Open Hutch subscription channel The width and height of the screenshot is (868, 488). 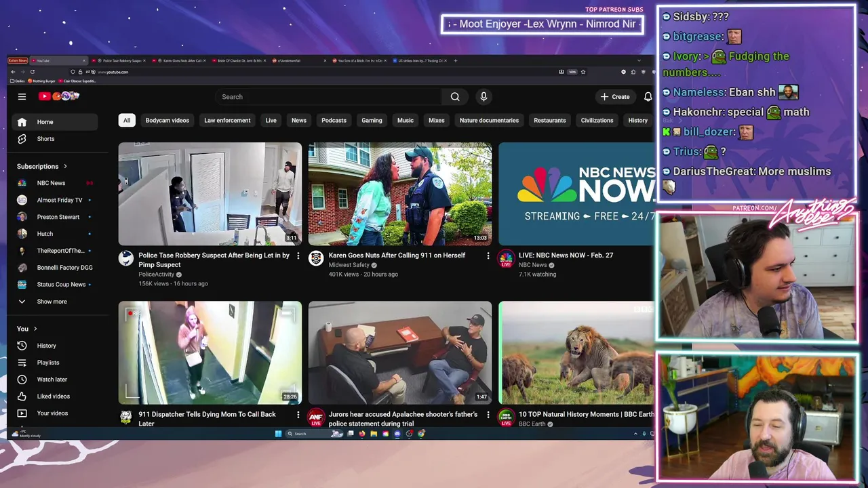point(54,234)
